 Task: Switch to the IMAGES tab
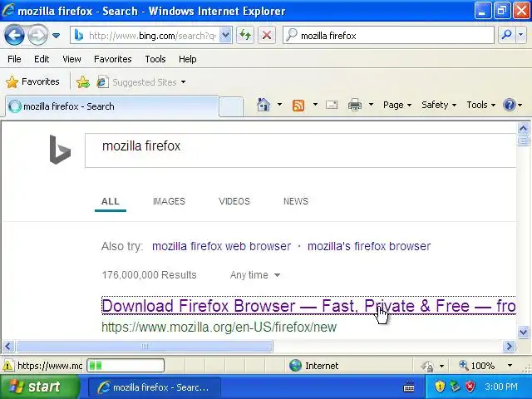coord(169,201)
